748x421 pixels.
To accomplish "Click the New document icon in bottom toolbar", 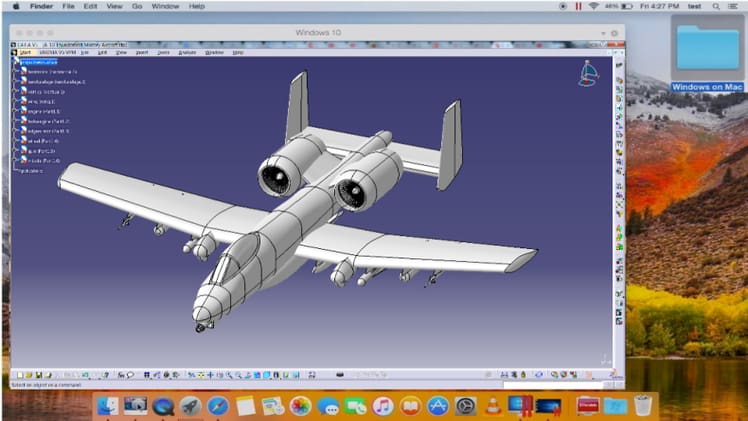I will pos(17,374).
